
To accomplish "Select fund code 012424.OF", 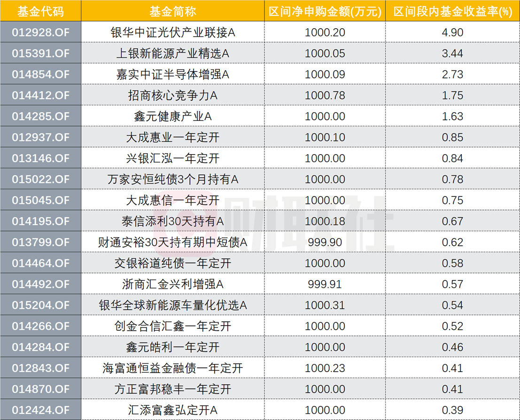I will point(40,410).
